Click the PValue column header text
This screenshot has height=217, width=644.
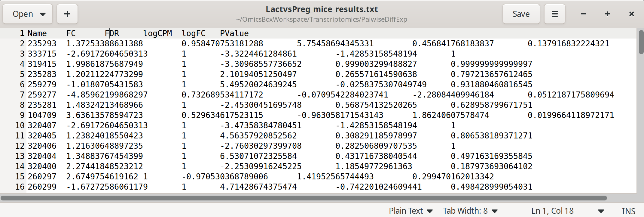click(234, 33)
